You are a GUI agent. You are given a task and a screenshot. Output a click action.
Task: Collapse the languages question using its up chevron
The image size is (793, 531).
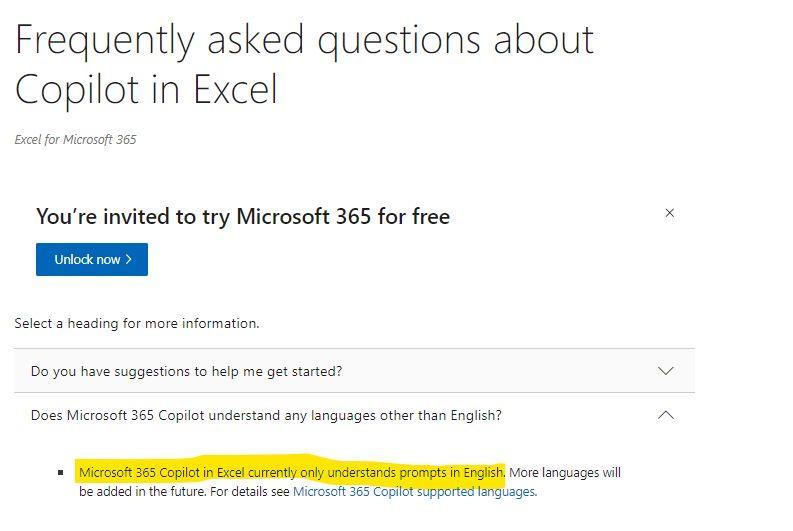(666, 415)
